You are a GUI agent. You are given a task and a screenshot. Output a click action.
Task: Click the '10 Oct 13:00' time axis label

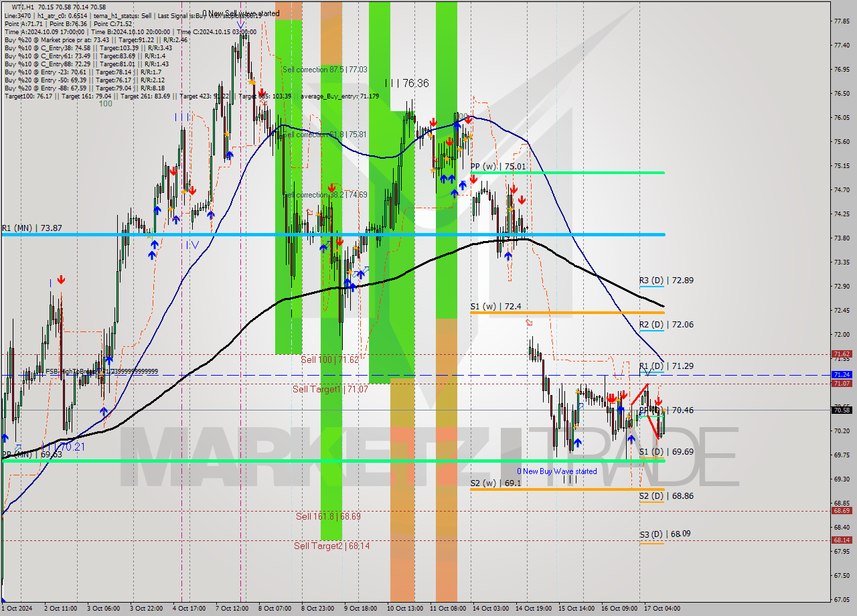pyautogui.click(x=405, y=609)
